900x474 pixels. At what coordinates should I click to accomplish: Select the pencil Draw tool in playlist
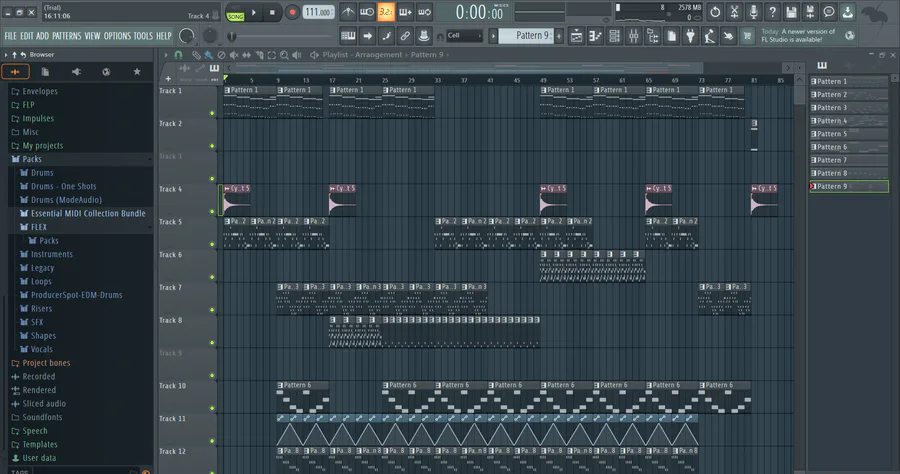(x=196, y=55)
